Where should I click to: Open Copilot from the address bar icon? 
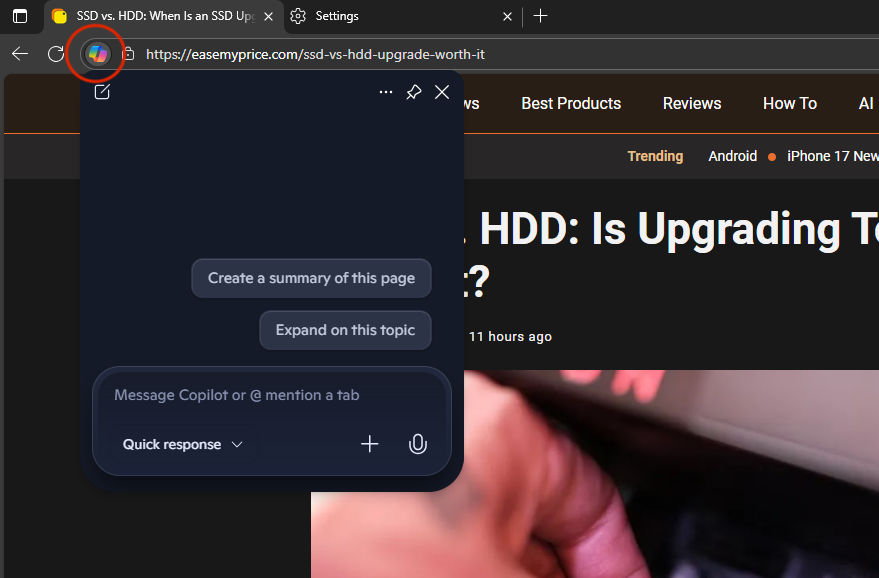98,54
